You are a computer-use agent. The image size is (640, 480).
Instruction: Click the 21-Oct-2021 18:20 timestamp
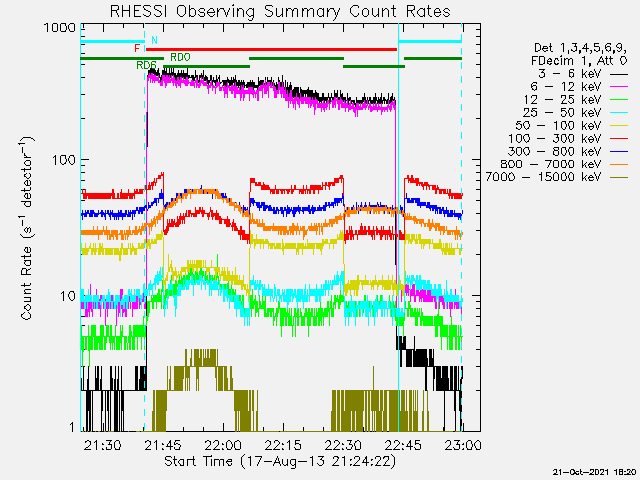pos(594,473)
